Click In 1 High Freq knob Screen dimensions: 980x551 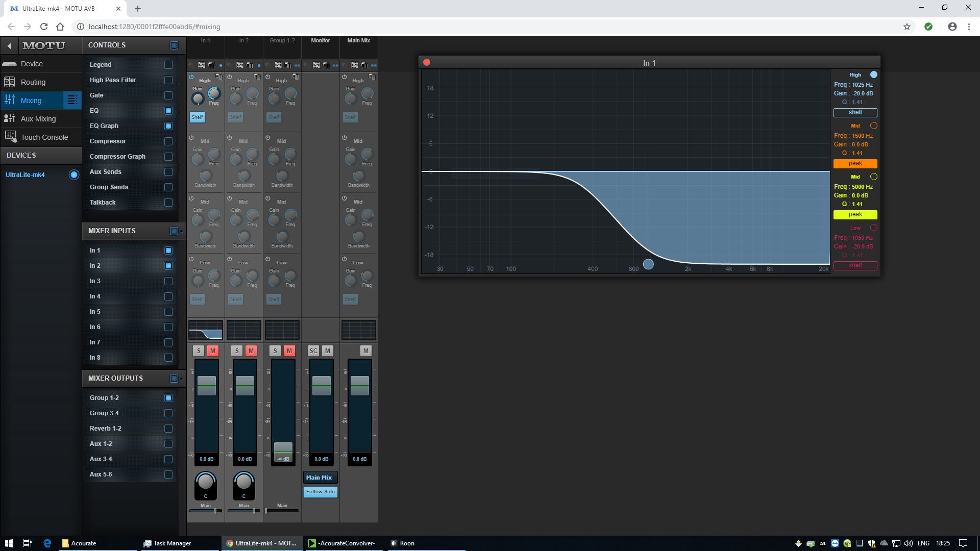pyautogui.click(x=214, y=93)
